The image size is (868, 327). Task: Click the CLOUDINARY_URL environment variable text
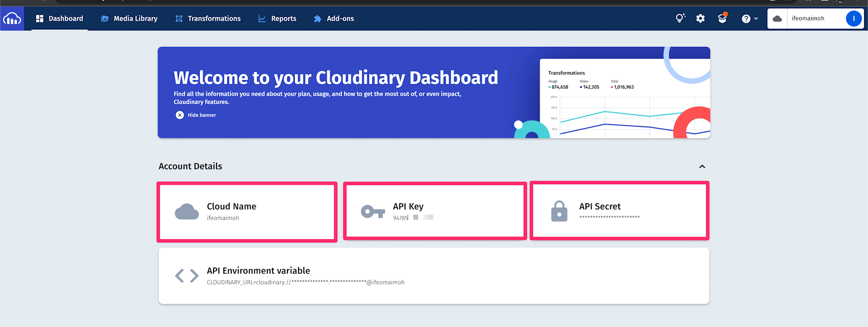tap(306, 282)
